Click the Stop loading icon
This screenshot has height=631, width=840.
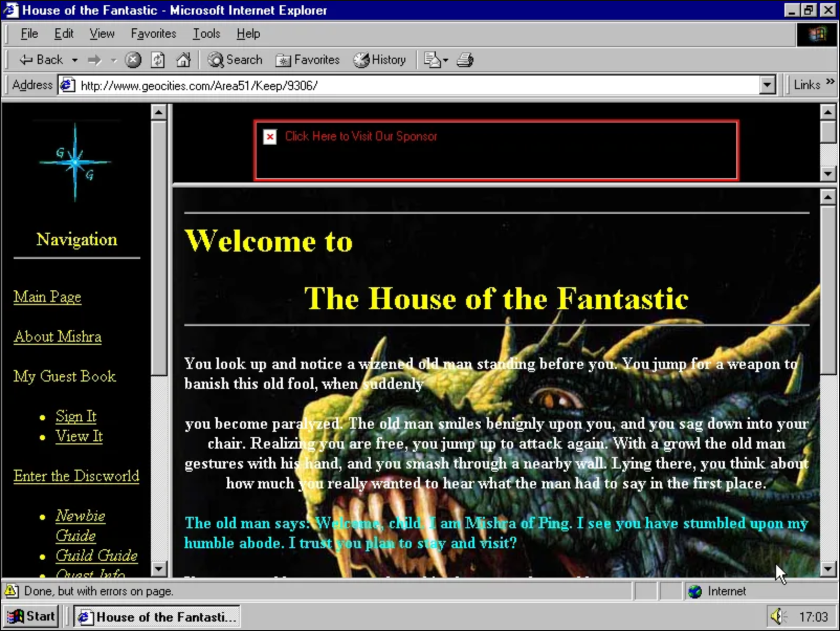[x=133, y=60]
